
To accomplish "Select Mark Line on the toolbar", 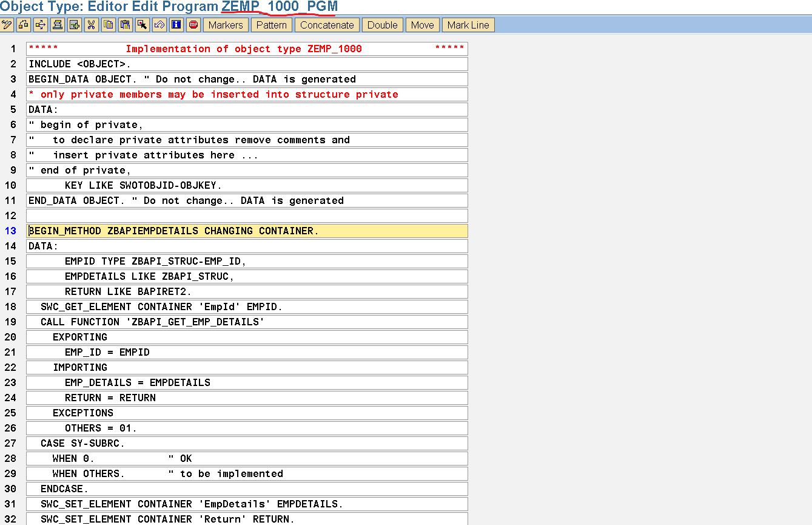I will click(468, 25).
